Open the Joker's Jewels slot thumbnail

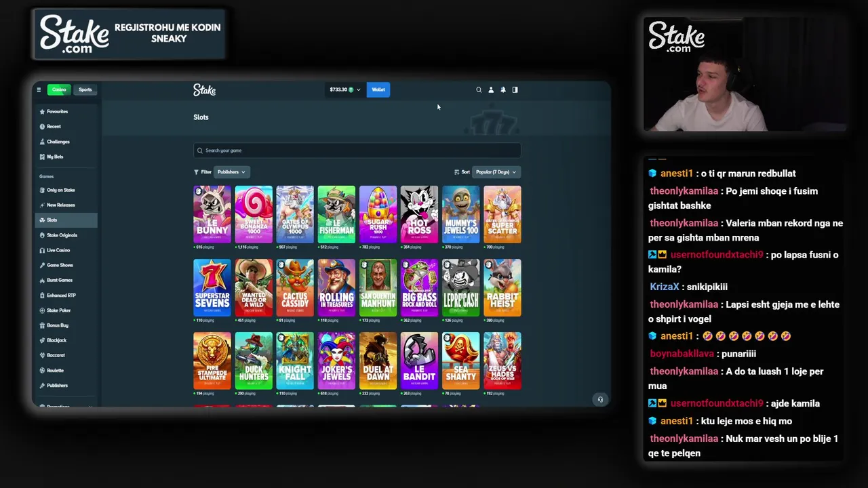(x=336, y=361)
